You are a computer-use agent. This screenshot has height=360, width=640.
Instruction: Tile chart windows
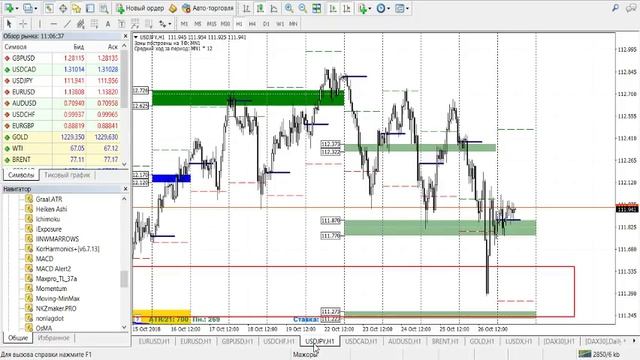(317, 8)
